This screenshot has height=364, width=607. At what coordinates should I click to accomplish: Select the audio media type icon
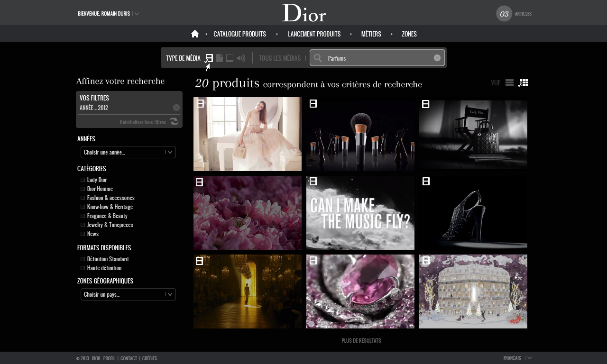pyautogui.click(x=241, y=58)
